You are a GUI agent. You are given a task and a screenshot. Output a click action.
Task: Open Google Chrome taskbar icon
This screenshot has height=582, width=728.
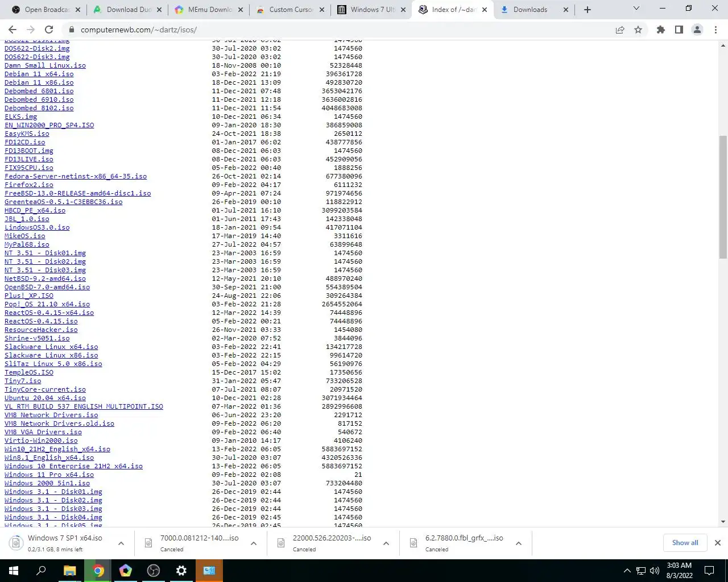click(98, 571)
